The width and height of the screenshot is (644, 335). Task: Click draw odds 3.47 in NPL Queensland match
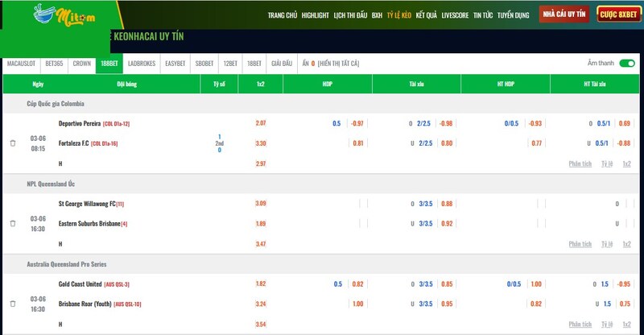click(x=260, y=244)
